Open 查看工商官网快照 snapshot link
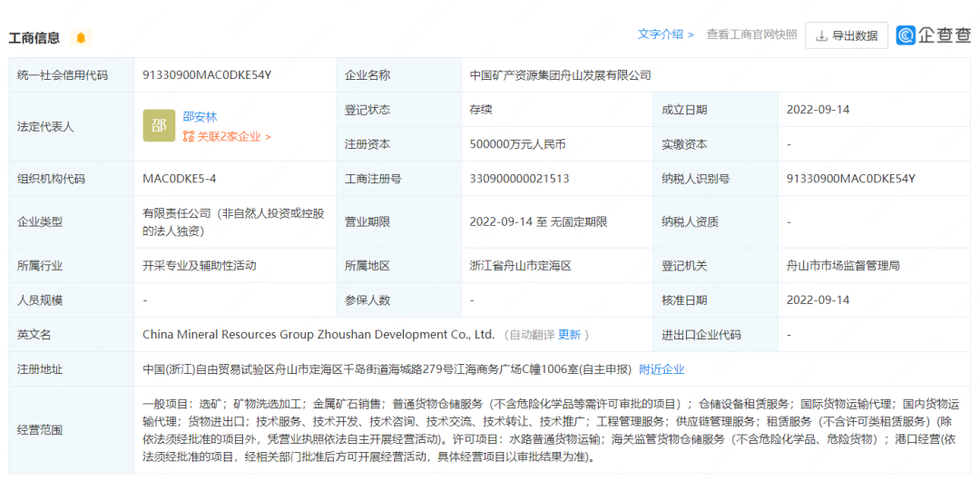 751,34
